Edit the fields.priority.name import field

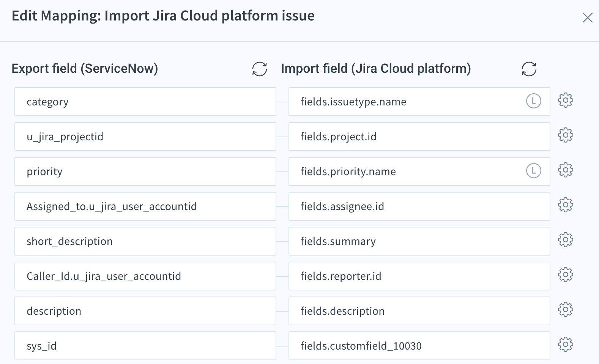[x=419, y=171]
